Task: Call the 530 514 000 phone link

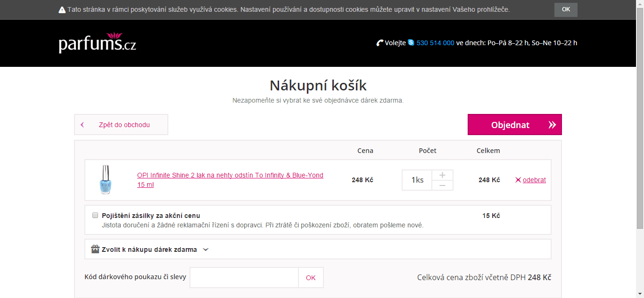Action: (435, 43)
